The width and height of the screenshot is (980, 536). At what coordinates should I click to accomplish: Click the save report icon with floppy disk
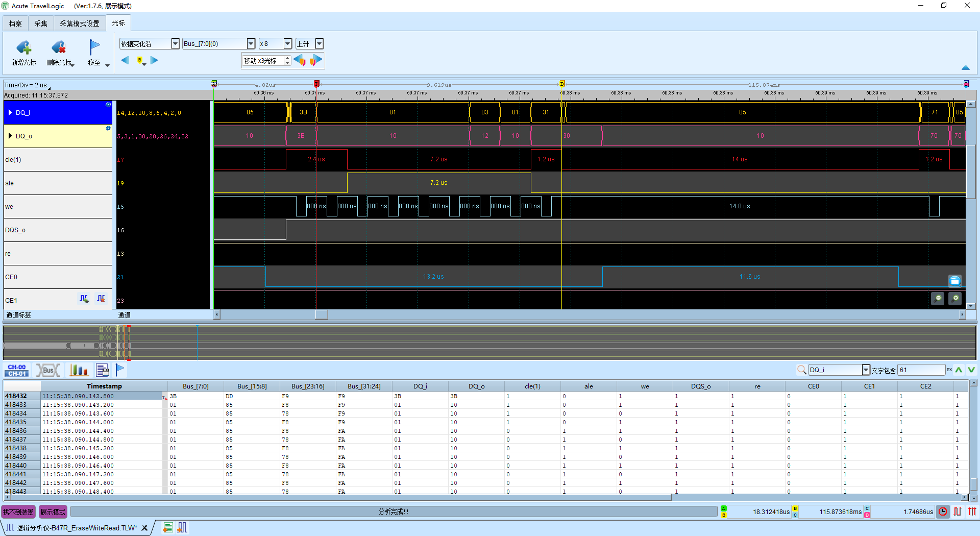pos(103,370)
